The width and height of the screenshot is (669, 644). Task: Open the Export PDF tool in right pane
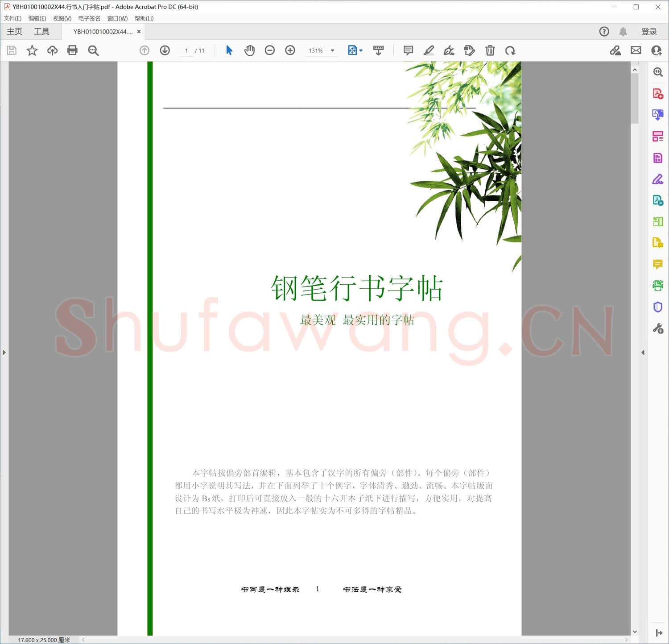pos(658,115)
